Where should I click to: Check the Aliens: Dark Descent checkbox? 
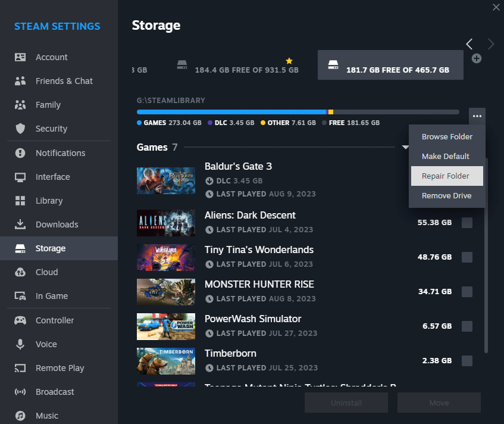[467, 222]
